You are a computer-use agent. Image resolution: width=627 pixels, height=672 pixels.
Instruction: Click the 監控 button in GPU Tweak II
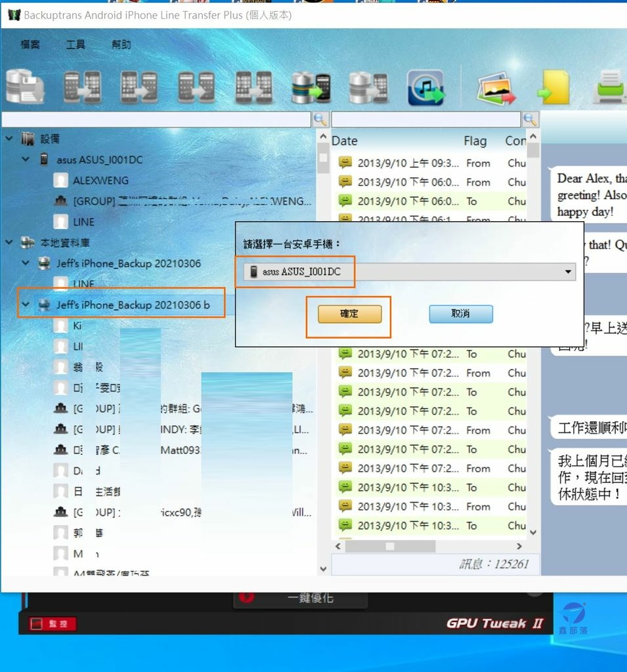point(53,623)
